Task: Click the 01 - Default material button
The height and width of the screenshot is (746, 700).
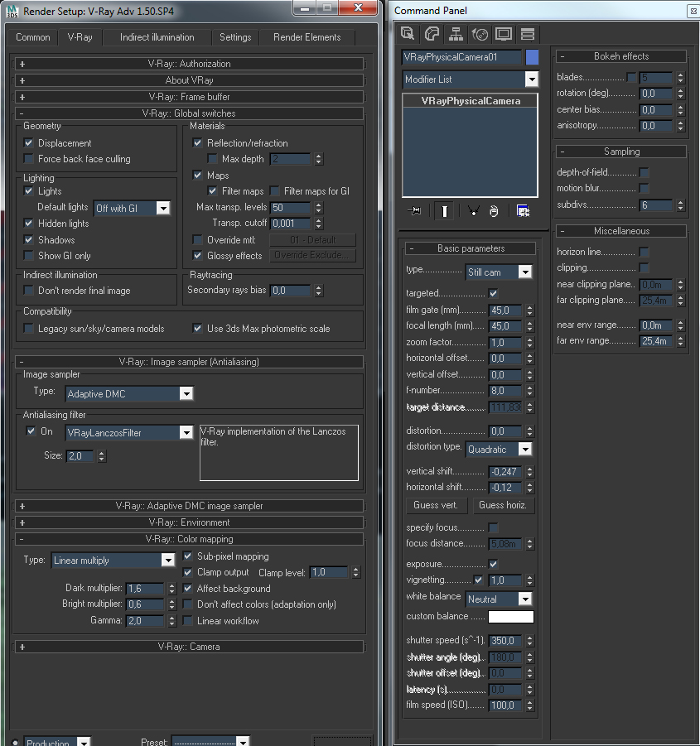Action: click(x=312, y=240)
